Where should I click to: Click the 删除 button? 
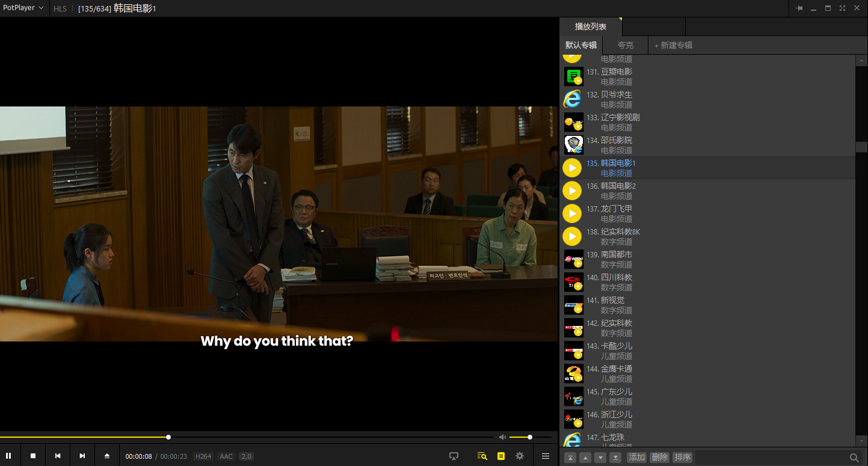659,458
